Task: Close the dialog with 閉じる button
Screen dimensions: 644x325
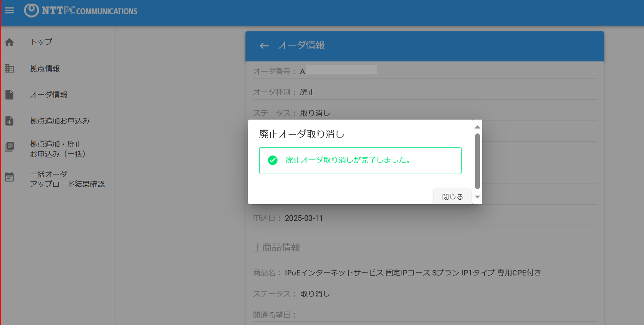Action: click(452, 196)
